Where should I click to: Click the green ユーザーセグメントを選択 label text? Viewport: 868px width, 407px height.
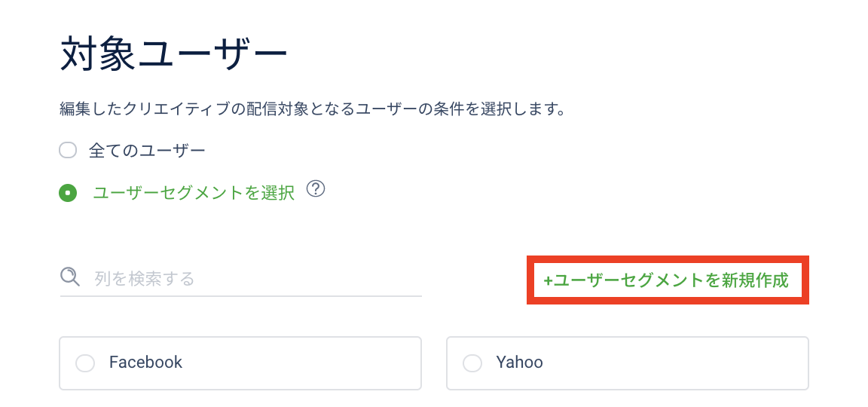click(x=194, y=193)
